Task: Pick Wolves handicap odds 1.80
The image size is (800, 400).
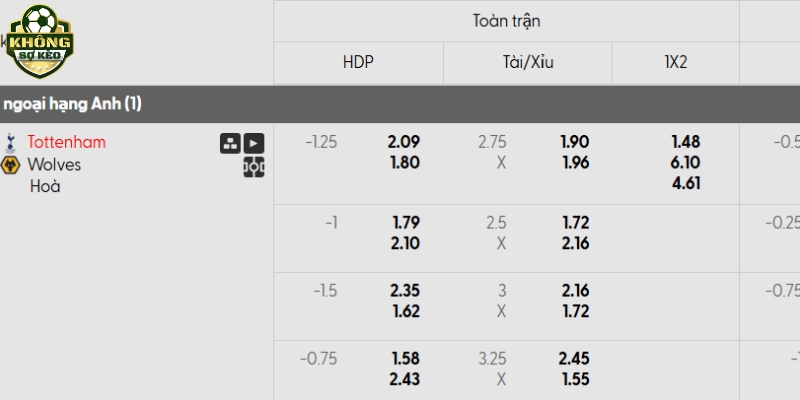Action: point(405,163)
